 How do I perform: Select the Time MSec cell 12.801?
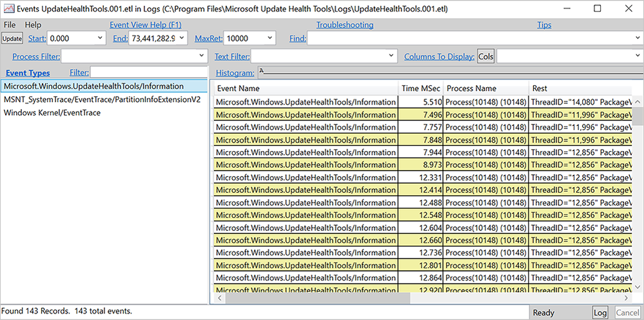[x=420, y=265]
